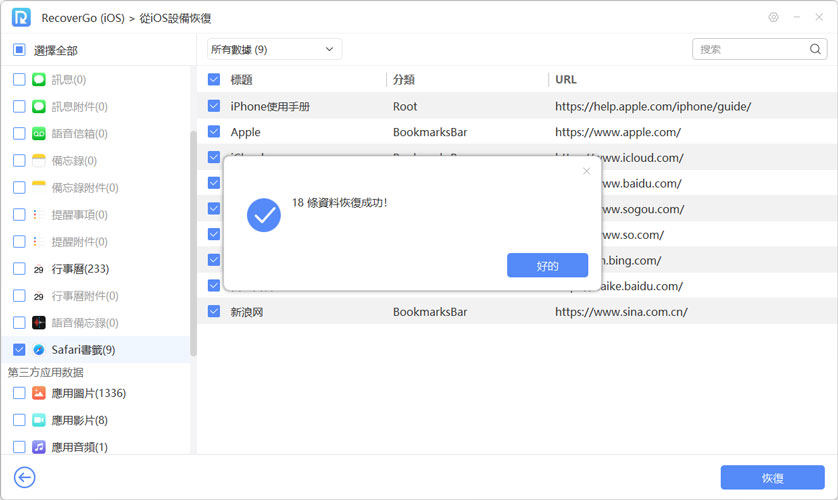Uncheck the 新浪网 row checkbox
838x500 pixels.
tap(214, 311)
